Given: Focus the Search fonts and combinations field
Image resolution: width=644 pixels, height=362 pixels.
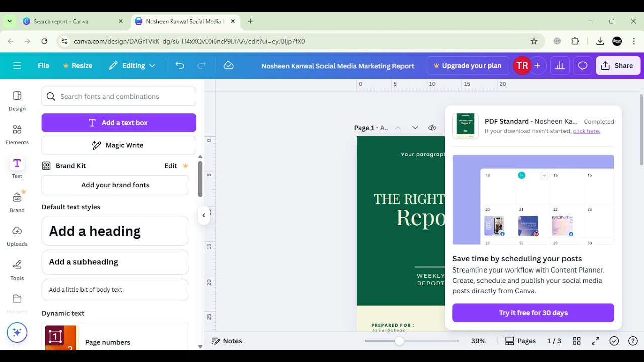Looking at the screenshot, I should [x=119, y=96].
